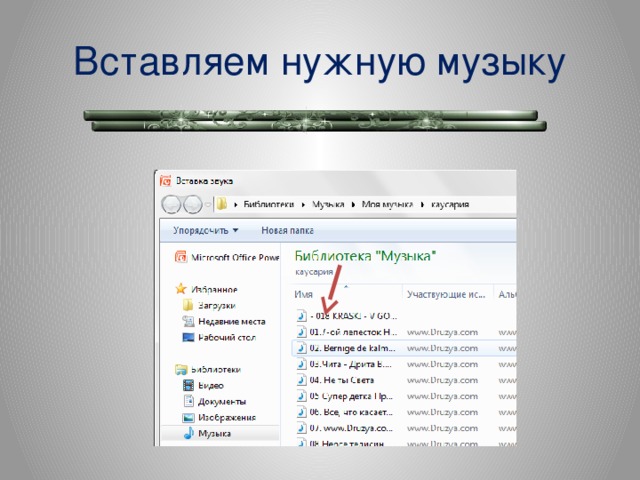640x480 pixels.
Task: Click the Forward navigation arrow button
Action: 192,204
